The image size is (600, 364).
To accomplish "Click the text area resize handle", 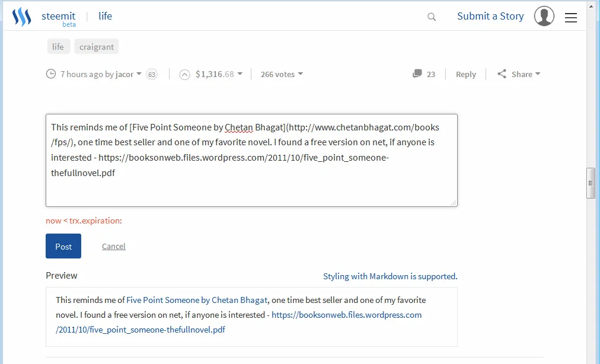I will click(x=454, y=203).
